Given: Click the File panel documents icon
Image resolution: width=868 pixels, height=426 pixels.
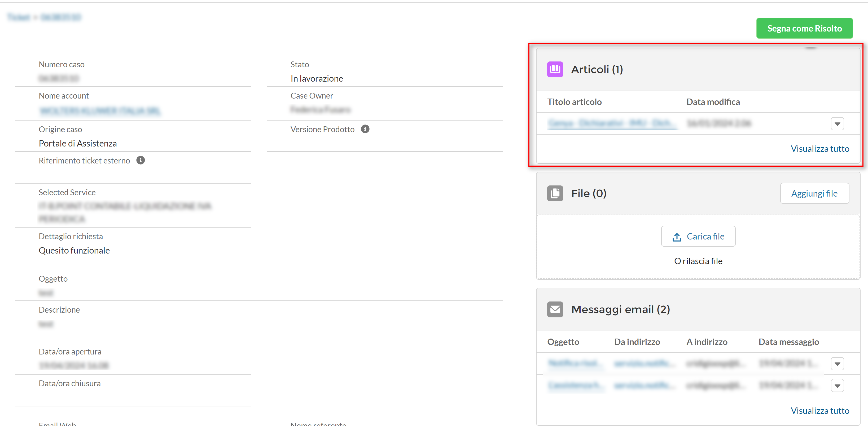Looking at the screenshot, I should tap(555, 193).
